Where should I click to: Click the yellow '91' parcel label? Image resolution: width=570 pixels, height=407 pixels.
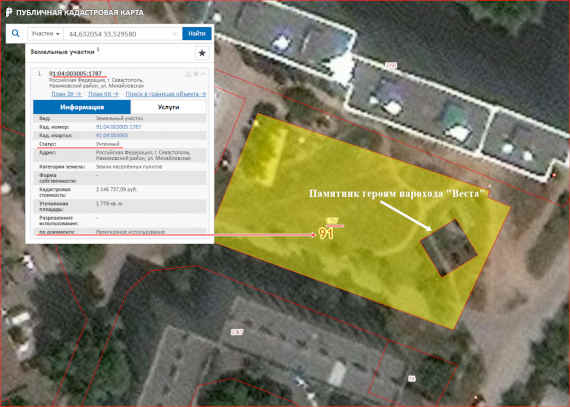tap(326, 233)
